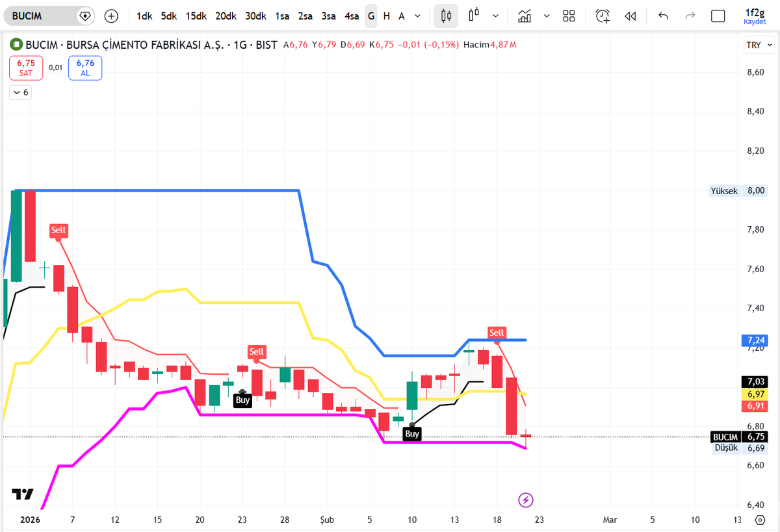Viewport: 780px width, 532px height.
Task: Set the chart interval to 4sa
Action: click(x=352, y=16)
